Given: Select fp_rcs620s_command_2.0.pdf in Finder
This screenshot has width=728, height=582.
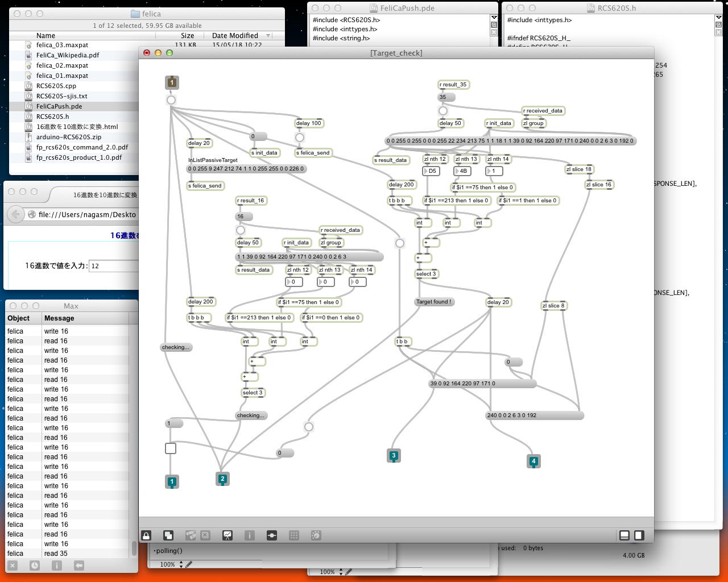Looking at the screenshot, I should coord(82,147).
